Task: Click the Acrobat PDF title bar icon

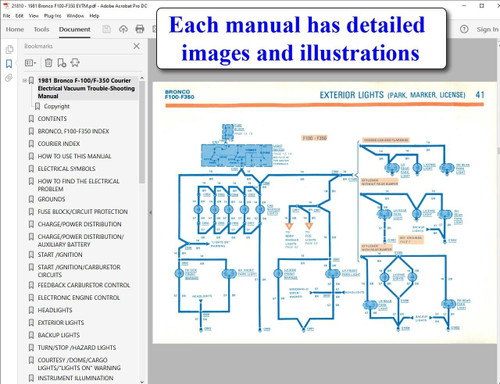Action: tap(6, 6)
